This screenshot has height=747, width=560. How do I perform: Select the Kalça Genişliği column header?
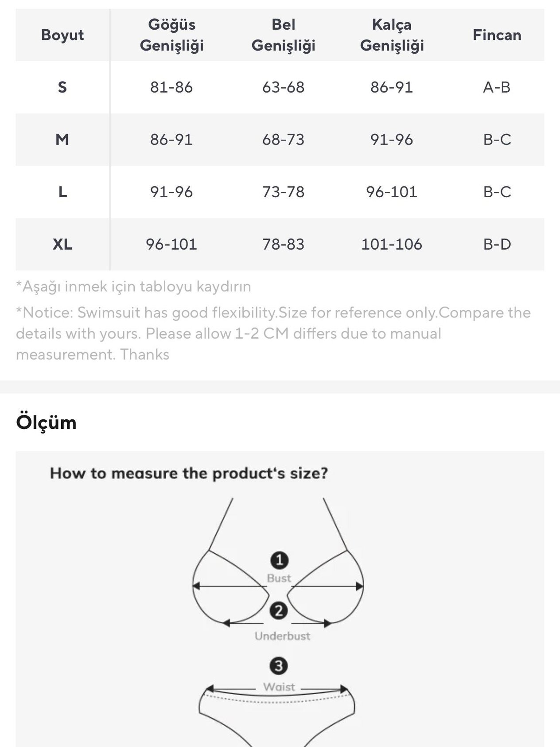click(392, 35)
